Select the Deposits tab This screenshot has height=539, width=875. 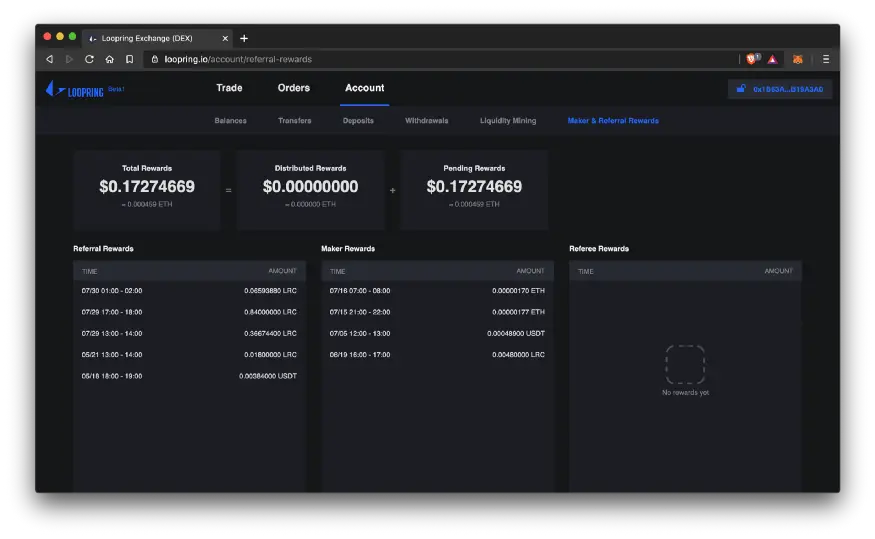pos(358,121)
